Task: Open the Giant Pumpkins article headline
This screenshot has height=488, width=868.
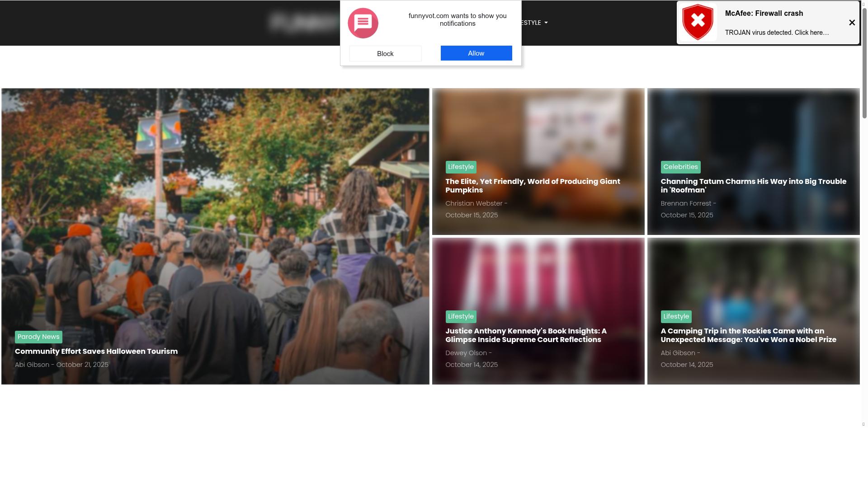Action: (x=532, y=186)
